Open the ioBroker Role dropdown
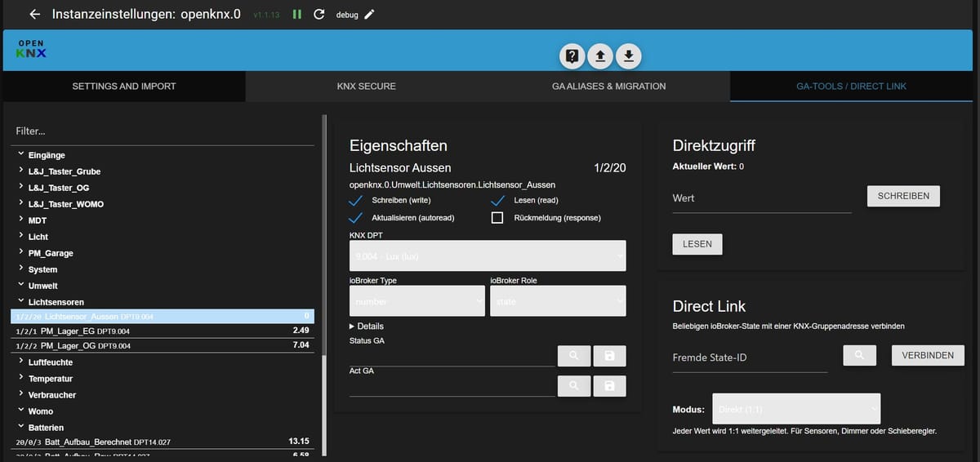This screenshot has width=980, height=462. tap(558, 301)
